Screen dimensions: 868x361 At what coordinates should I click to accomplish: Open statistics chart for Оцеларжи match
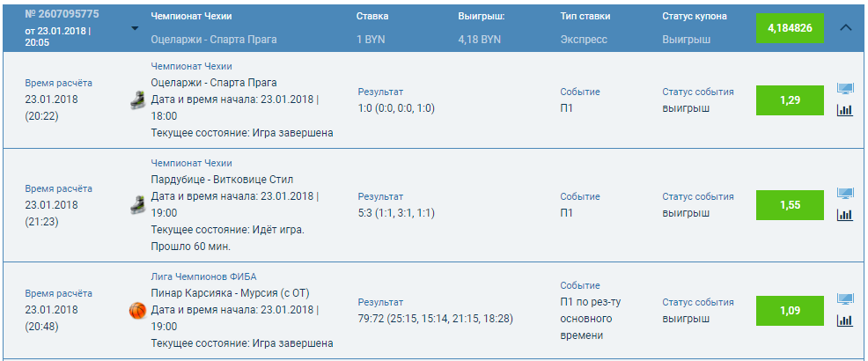click(845, 110)
